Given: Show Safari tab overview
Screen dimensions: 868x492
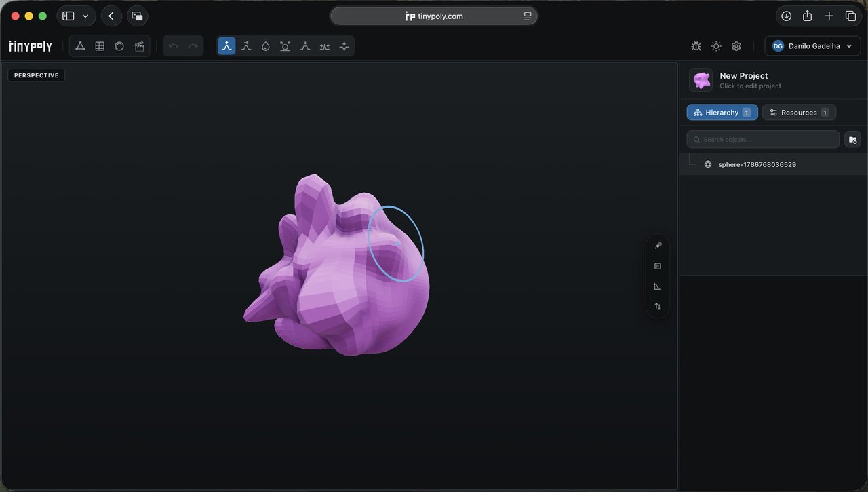Looking at the screenshot, I should [x=851, y=16].
